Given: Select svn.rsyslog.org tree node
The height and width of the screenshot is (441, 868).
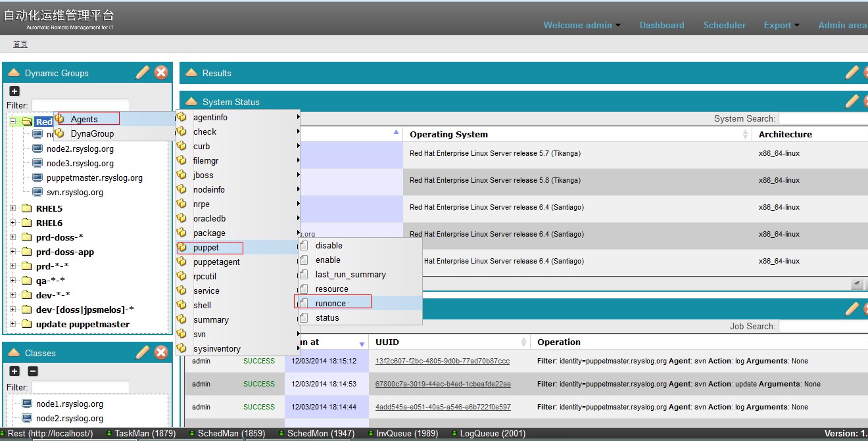Looking at the screenshot, I should tap(74, 193).
